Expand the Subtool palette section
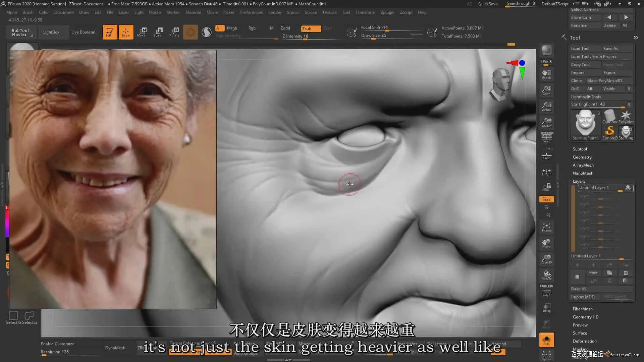Image resolution: width=644 pixels, height=362 pixels. click(580, 149)
